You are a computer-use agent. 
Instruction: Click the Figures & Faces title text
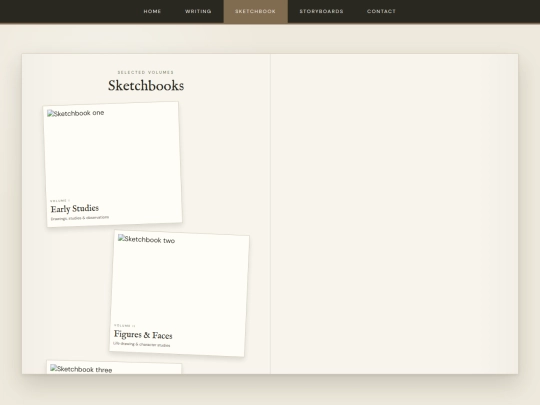click(143, 335)
